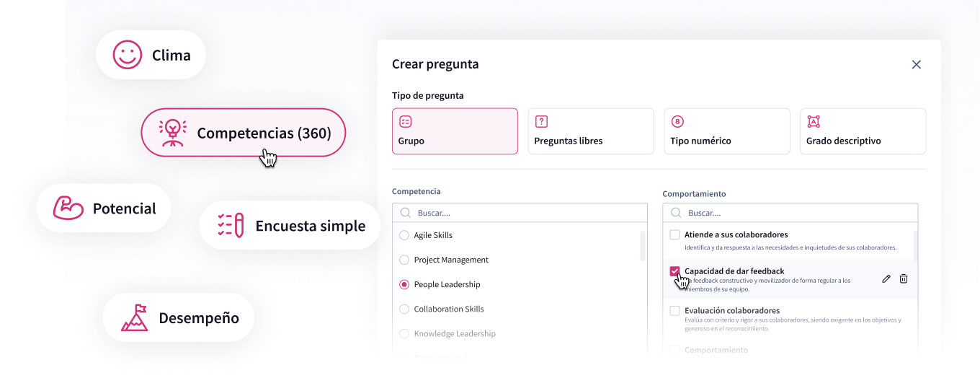Choose the Tipo numérico question type
The height and width of the screenshot is (378, 980).
726,131
